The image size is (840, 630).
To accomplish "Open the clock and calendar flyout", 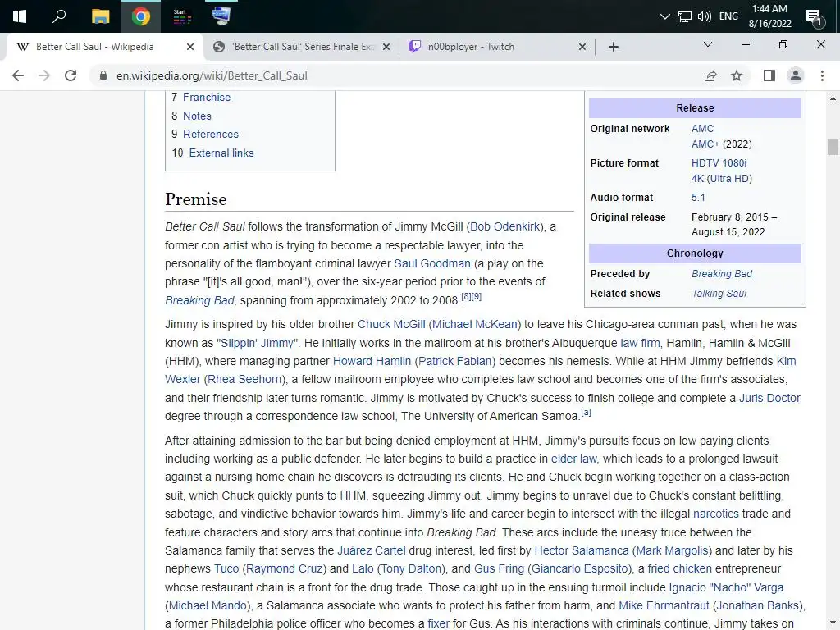I will click(x=769, y=16).
